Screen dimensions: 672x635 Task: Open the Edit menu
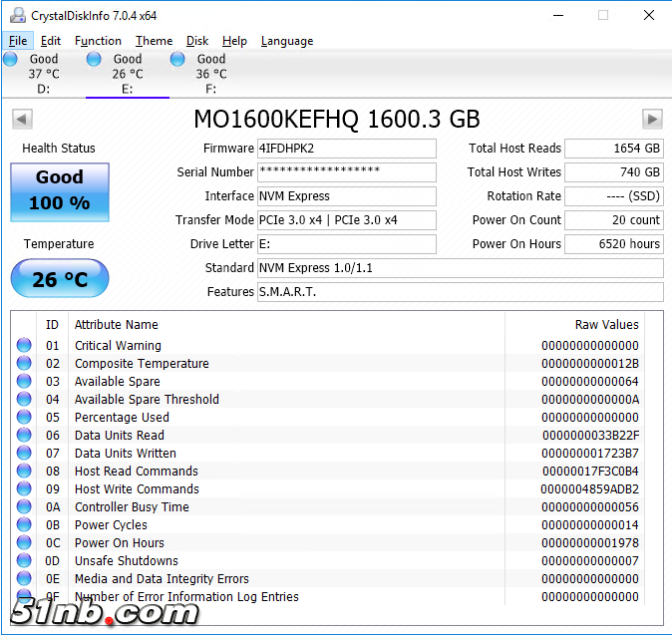tap(51, 41)
